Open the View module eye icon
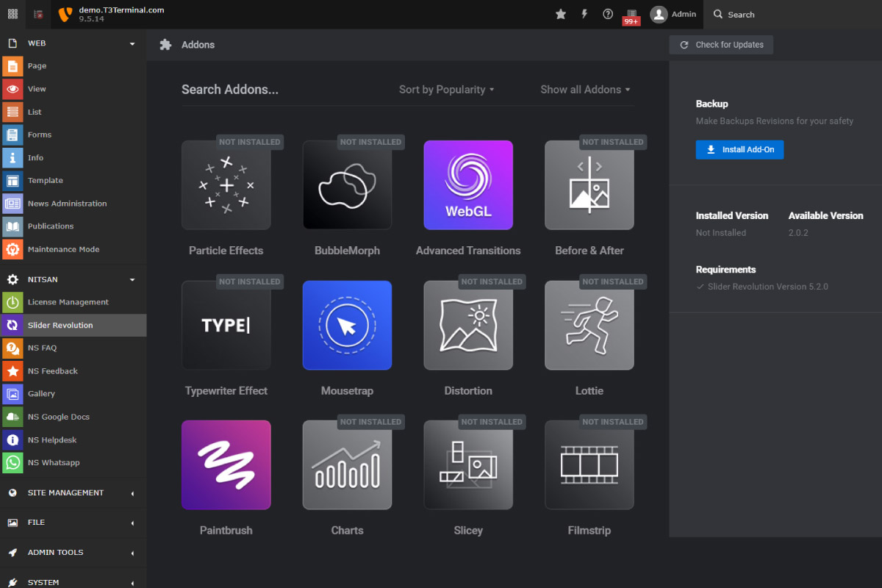This screenshot has height=588, width=882. tap(12, 89)
